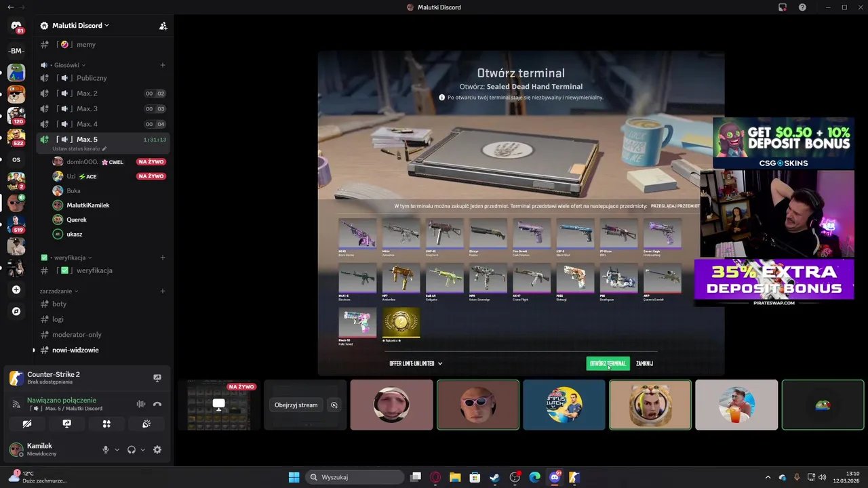Open the Activities launcher icon
Viewport: 868px width, 488px height.
coord(106,424)
